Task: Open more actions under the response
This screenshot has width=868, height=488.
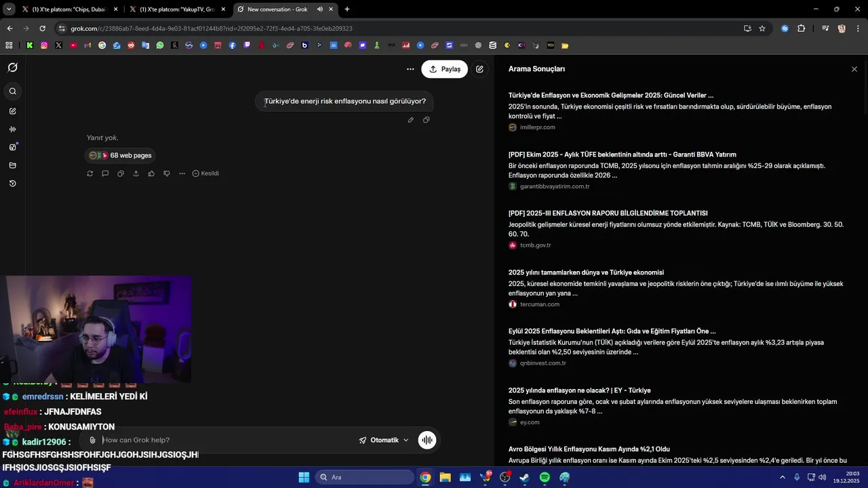Action: pos(182,174)
